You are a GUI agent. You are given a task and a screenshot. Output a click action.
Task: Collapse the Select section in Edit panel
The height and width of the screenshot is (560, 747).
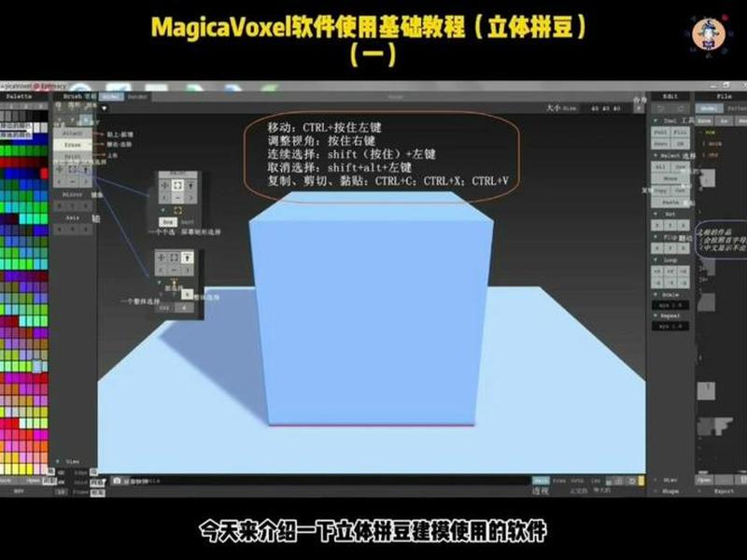click(x=656, y=156)
